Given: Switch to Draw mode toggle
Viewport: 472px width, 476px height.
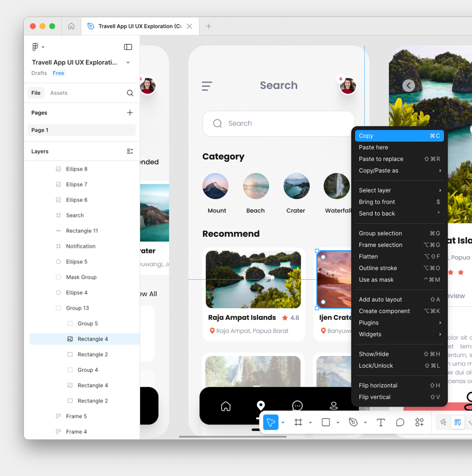Looking at the screenshot, I should click(443, 422).
